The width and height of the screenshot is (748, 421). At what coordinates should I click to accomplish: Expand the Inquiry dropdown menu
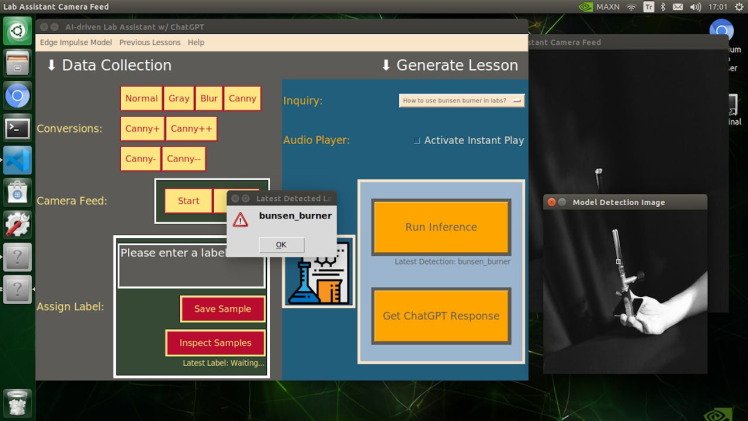tap(461, 101)
